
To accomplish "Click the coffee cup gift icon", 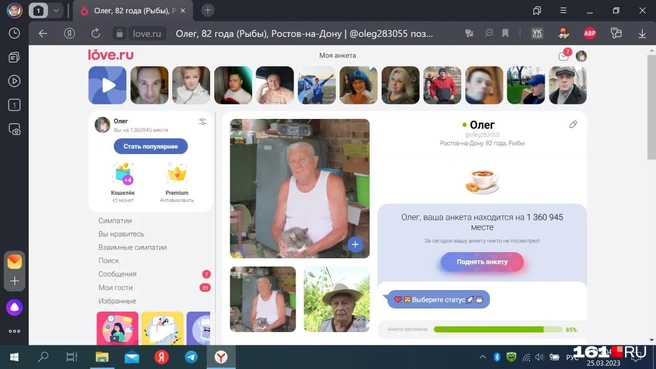I will point(482,182).
